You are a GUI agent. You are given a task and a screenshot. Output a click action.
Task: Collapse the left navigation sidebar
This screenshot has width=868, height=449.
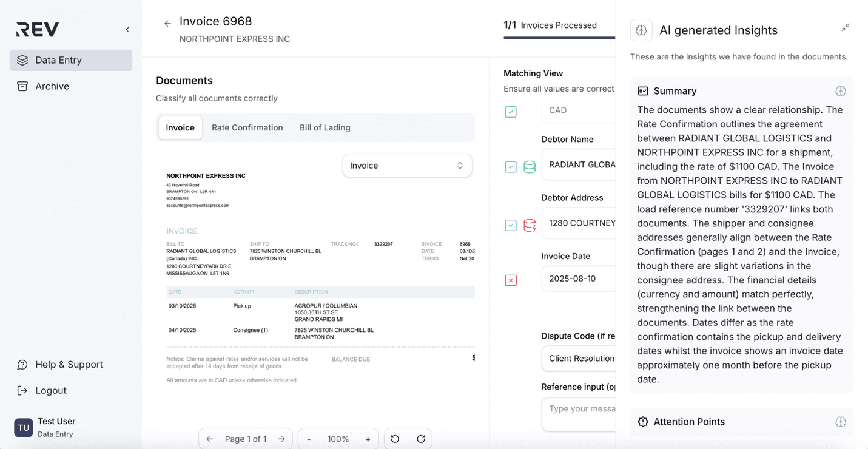[x=127, y=29]
